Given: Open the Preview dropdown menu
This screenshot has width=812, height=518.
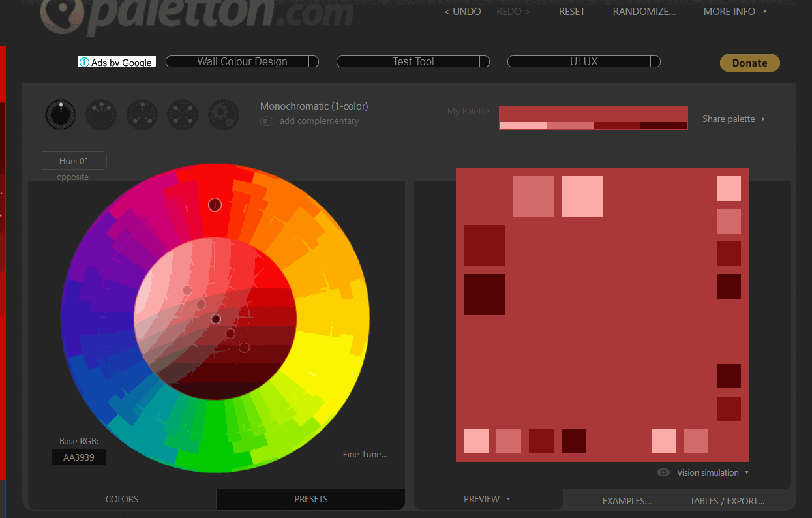Looking at the screenshot, I should [x=487, y=499].
